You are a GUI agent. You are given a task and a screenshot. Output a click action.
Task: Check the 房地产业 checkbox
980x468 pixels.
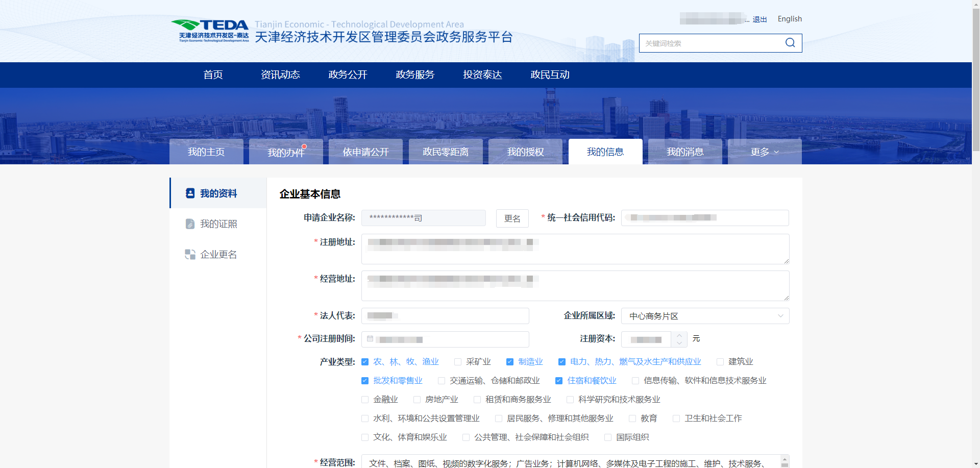pos(417,400)
